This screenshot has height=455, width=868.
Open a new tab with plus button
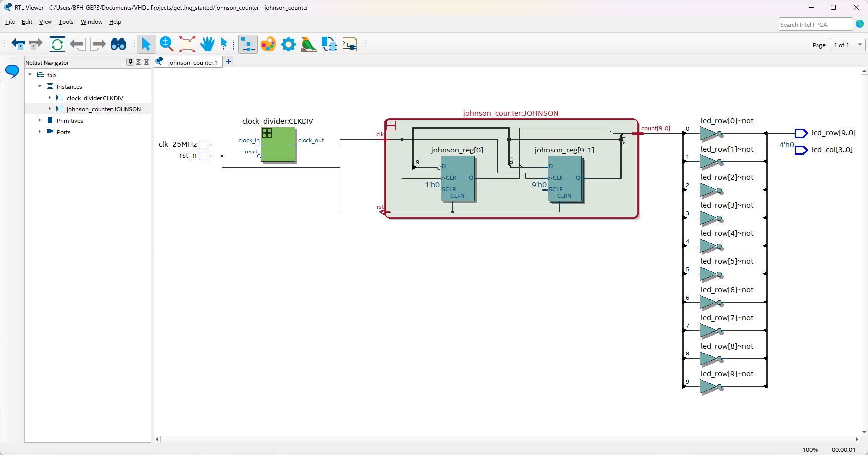coord(228,62)
